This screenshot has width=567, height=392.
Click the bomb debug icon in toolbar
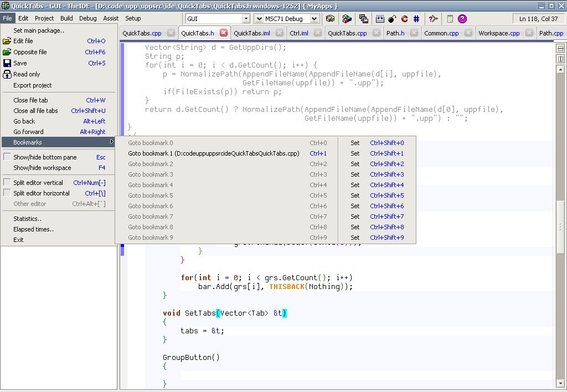coord(392,18)
